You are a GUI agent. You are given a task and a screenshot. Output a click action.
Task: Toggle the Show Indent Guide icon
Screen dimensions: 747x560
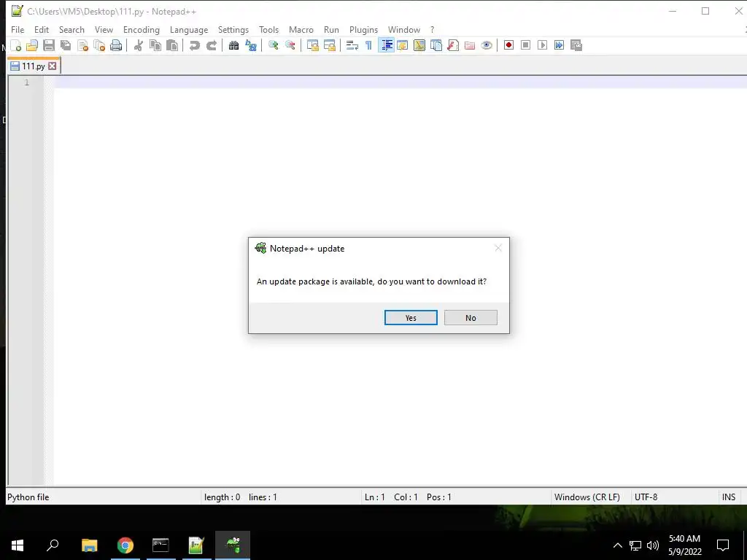tap(386, 45)
